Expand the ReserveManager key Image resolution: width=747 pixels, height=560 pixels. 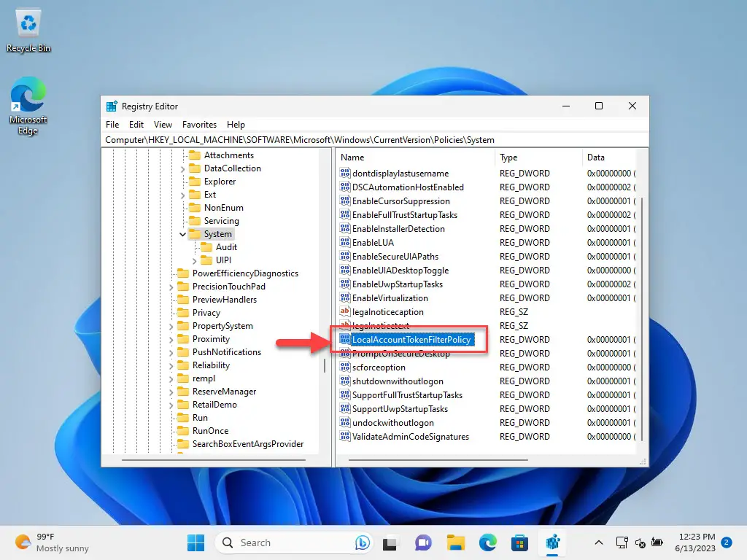coord(171,392)
